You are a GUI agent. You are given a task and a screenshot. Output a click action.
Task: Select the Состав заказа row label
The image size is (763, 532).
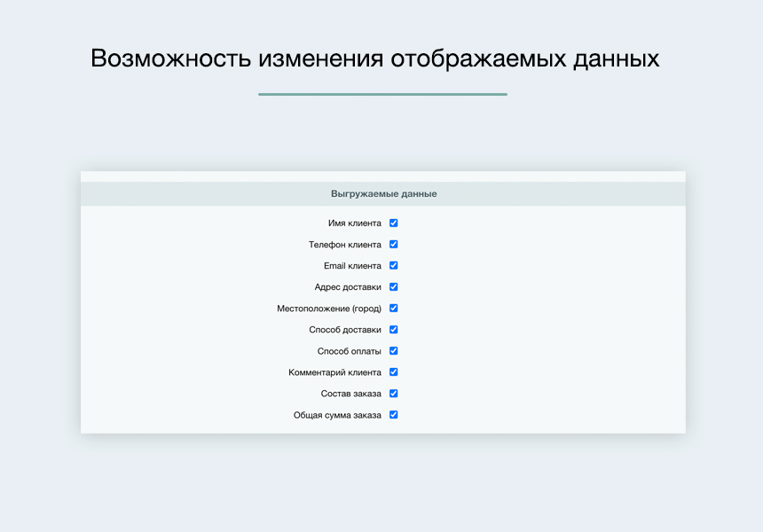(349, 393)
